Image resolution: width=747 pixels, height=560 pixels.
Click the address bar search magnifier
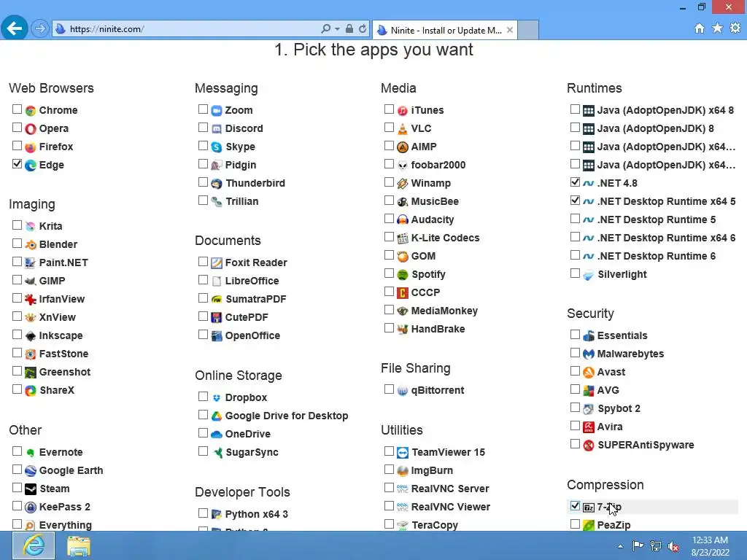pos(326,29)
